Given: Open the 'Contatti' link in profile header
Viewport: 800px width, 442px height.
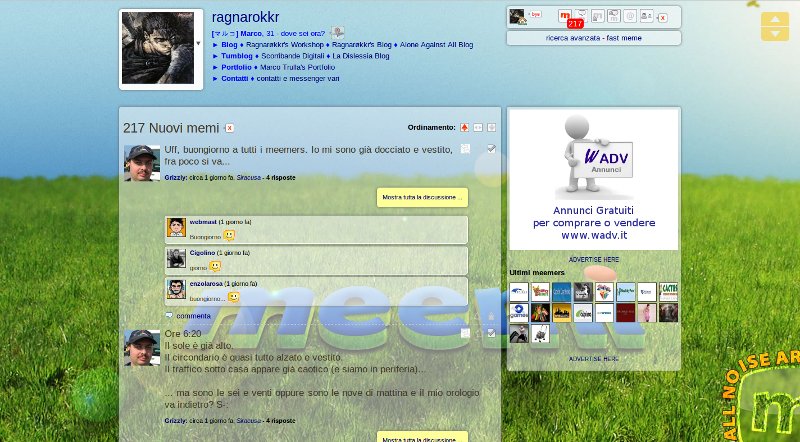Looking at the screenshot, I should point(235,79).
